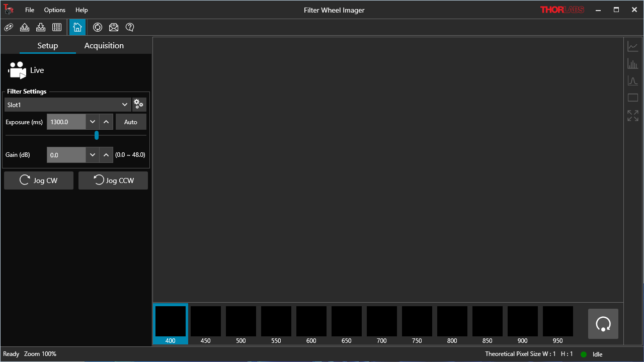
Task: Open the sliders settings panel icon
Action: coord(57,27)
